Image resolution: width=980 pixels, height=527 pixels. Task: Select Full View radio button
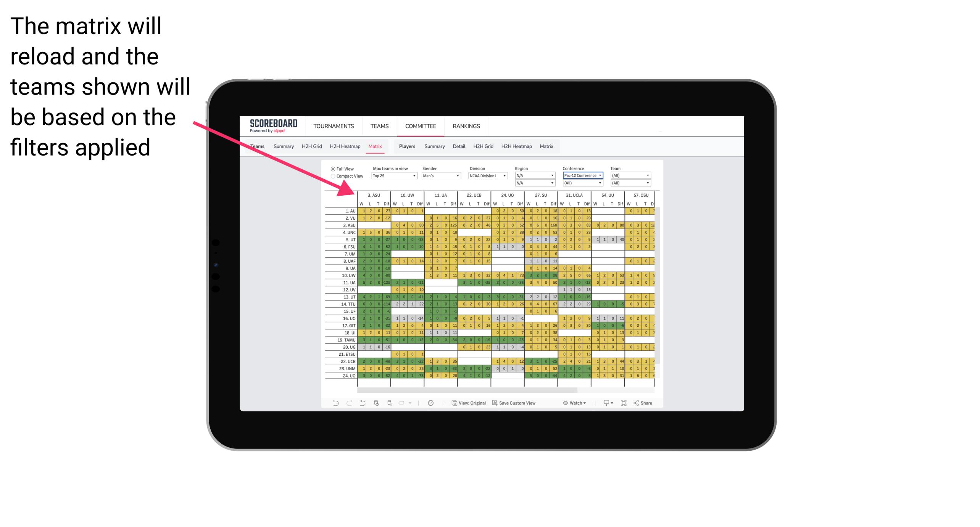(x=332, y=169)
